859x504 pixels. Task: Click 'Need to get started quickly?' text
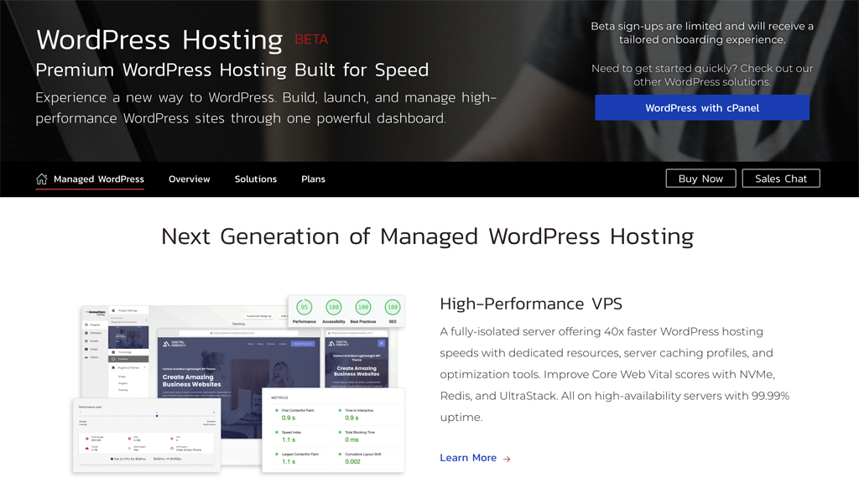(702, 75)
